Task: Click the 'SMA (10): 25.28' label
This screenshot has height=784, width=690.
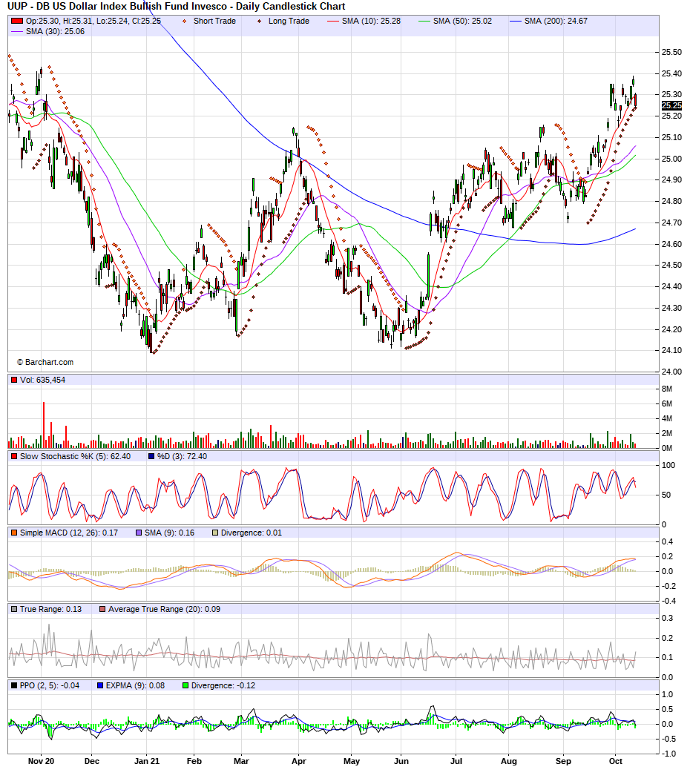Action: click(x=371, y=21)
